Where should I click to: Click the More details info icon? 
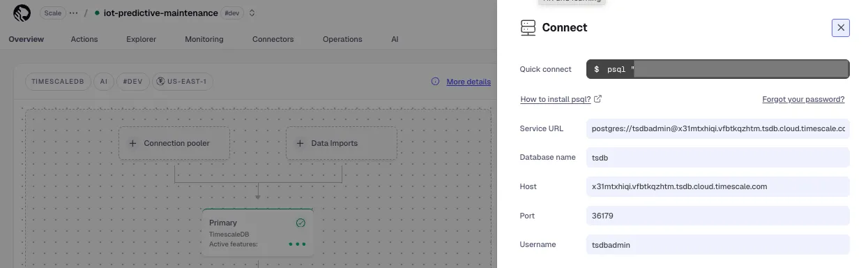click(x=436, y=82)
